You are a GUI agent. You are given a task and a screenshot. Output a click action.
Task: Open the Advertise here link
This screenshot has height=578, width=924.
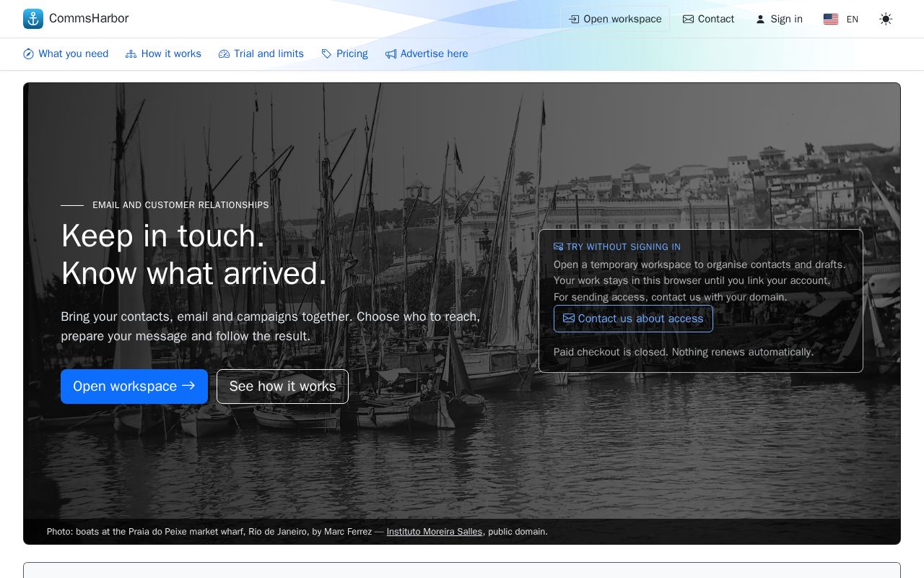[427, 53]
